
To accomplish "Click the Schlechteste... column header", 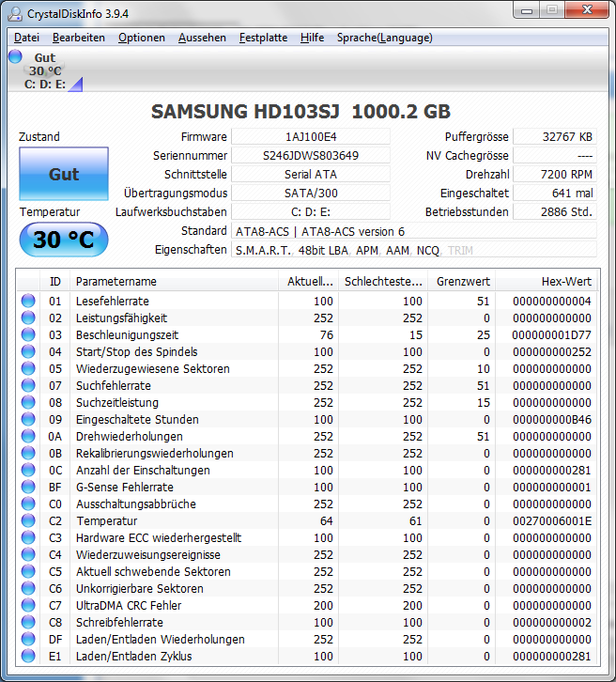I will pos(383,282).
